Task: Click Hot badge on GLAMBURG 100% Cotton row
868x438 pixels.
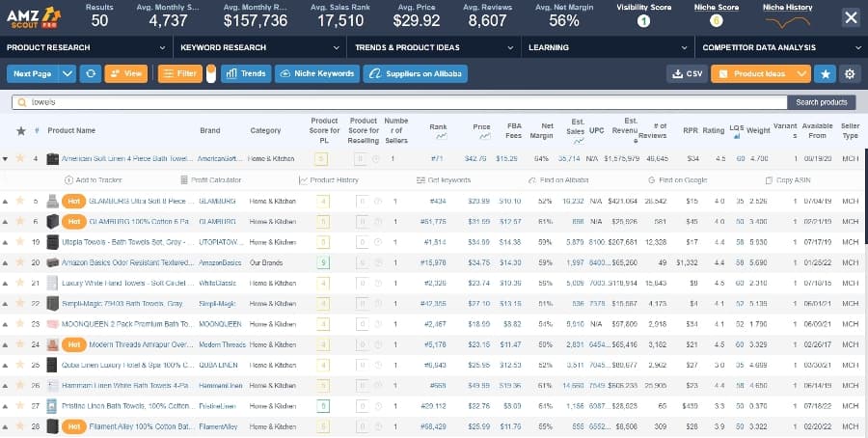Action: click(74, 222)
